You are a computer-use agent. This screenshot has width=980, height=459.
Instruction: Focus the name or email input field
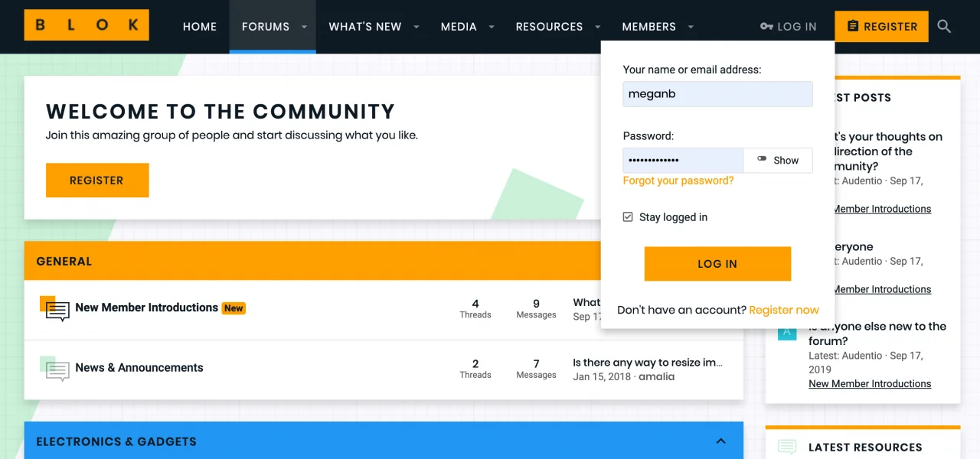click(717, 94)
